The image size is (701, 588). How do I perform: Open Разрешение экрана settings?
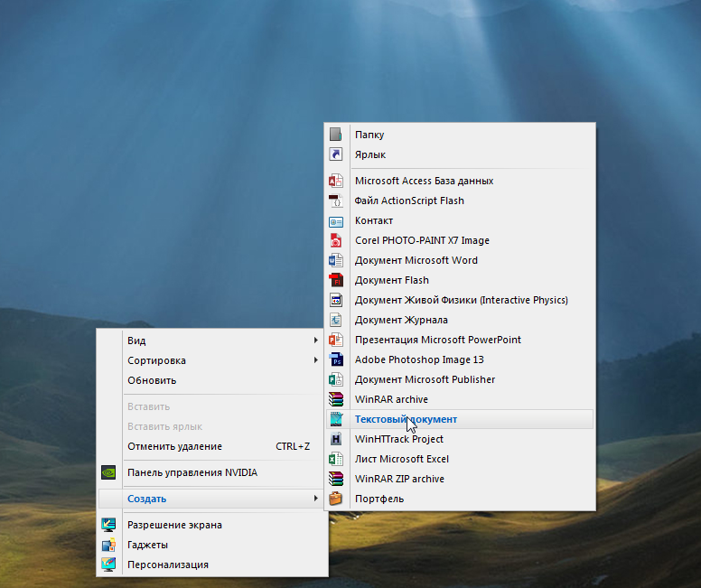[x=212, y=525]
